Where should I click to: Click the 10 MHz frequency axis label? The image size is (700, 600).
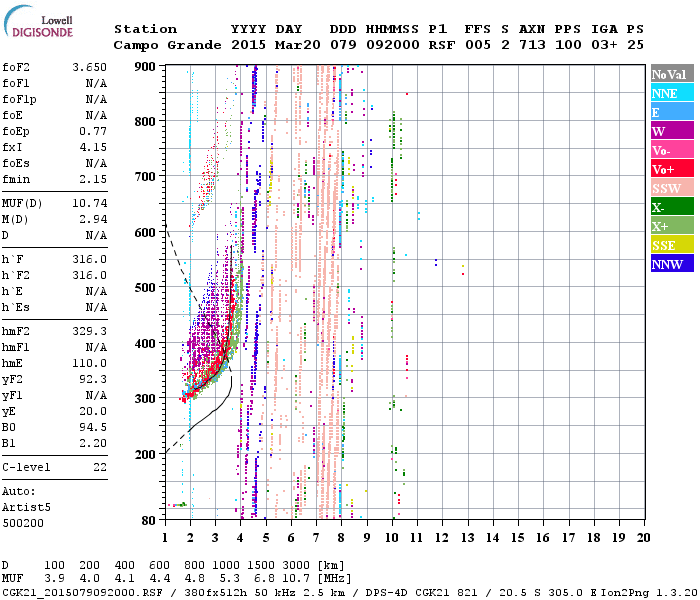pyautogui.click(x=392, y=538)
